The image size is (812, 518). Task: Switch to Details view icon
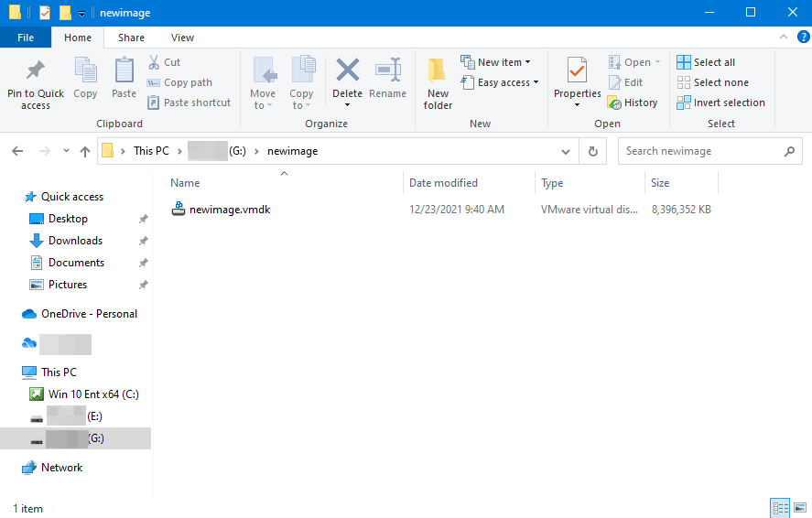(x=780, y=508)
